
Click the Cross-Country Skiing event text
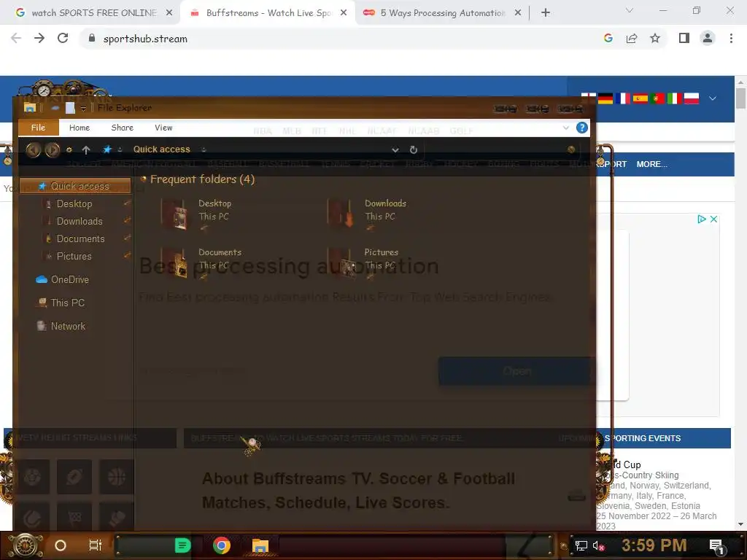[638, 475]
